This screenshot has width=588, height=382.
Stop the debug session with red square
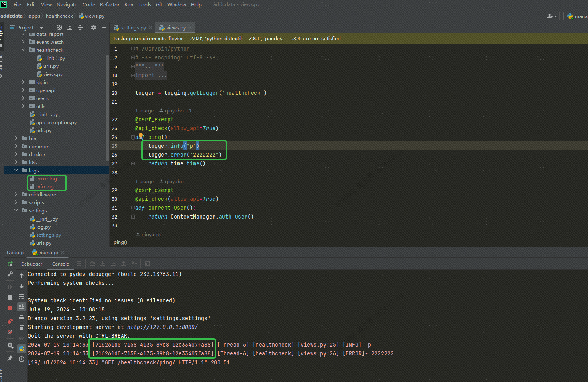pyautogui.click(x=10, y=308)
